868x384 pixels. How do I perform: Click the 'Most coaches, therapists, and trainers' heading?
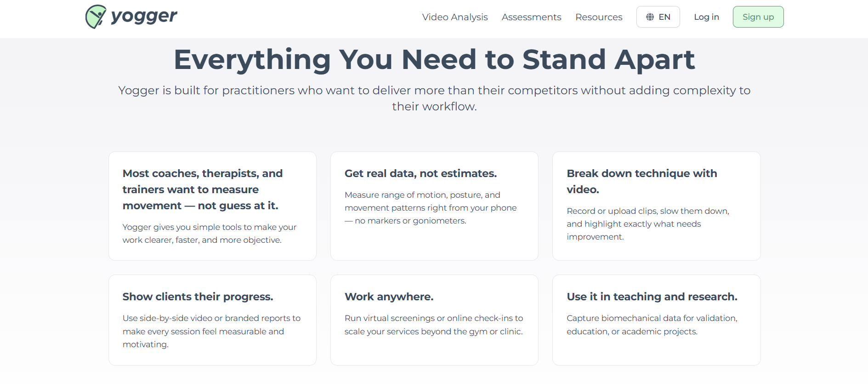(x=203, y=189)
